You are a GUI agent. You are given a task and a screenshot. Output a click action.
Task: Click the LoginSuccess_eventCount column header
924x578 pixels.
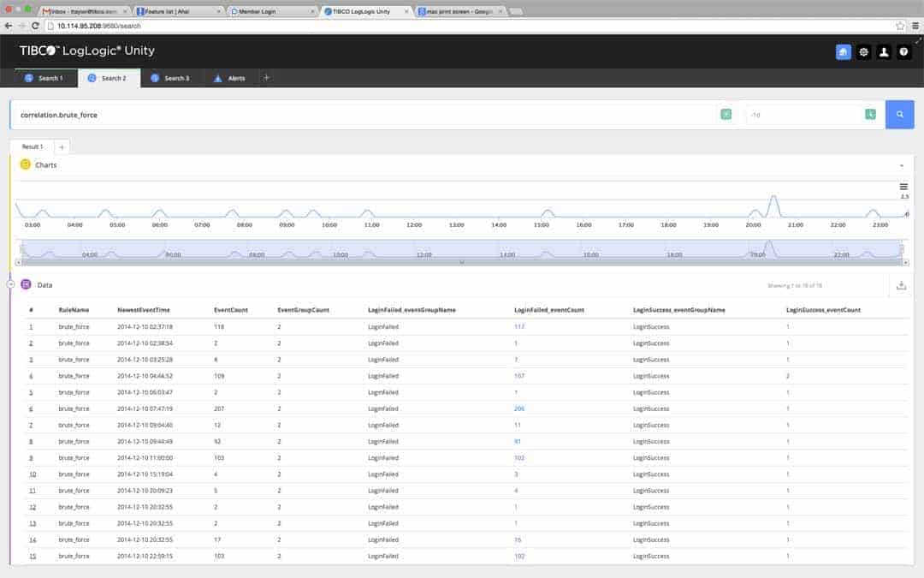pyautogui.click(x=823, y=310)
